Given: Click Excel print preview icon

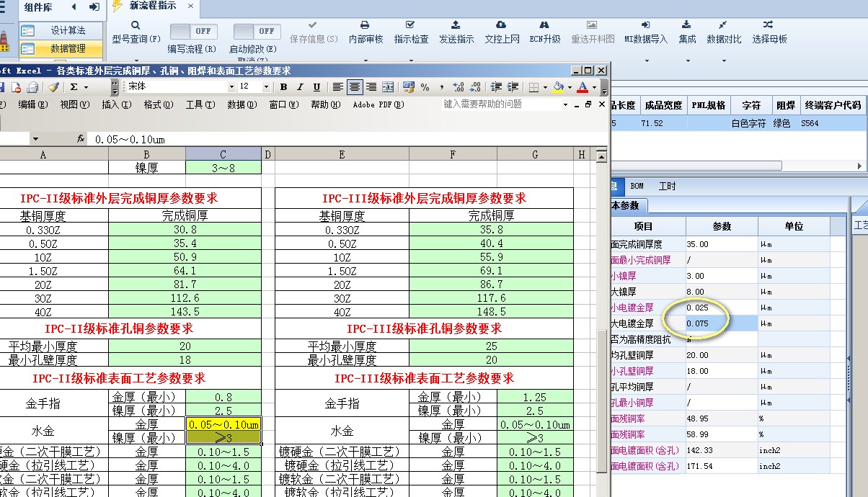Looking at the screenshot, I should (x=32, y=87).
